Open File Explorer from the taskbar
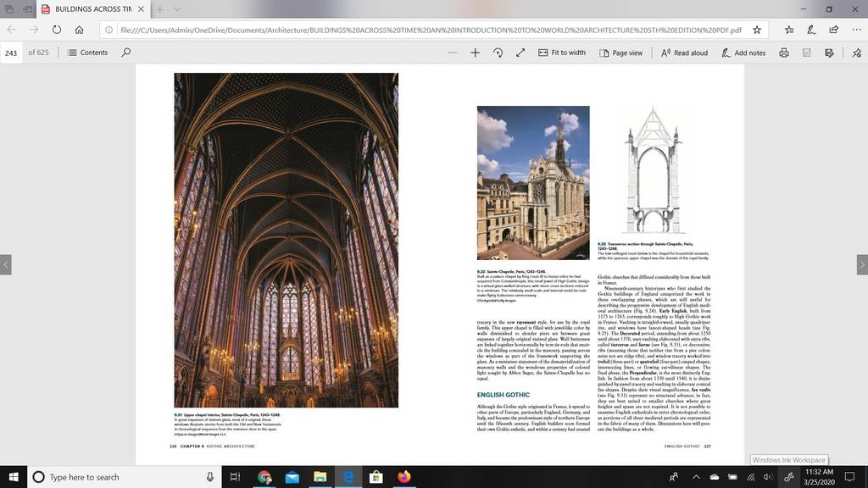The height and width of the screenshot is (488, 868). (x=320, y=477)
